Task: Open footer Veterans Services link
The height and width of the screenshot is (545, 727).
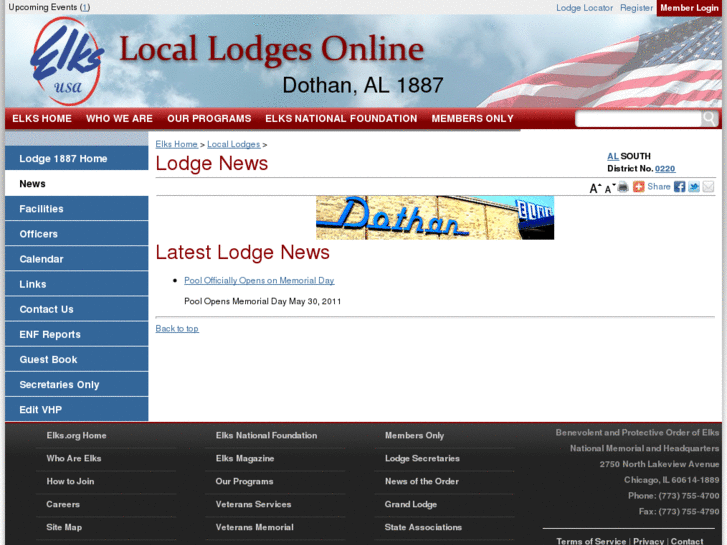Action: pyautogui.click(x=253, y=504)
